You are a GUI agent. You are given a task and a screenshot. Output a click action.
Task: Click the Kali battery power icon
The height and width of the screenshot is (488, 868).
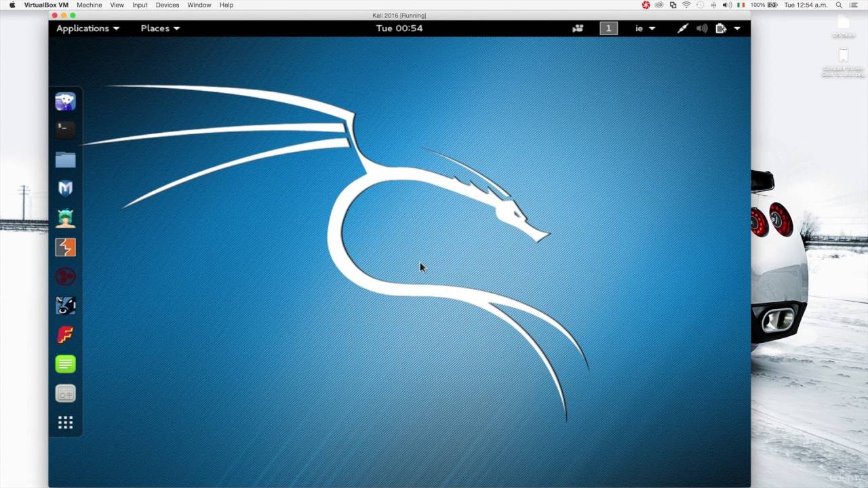(x=721, y=28)
